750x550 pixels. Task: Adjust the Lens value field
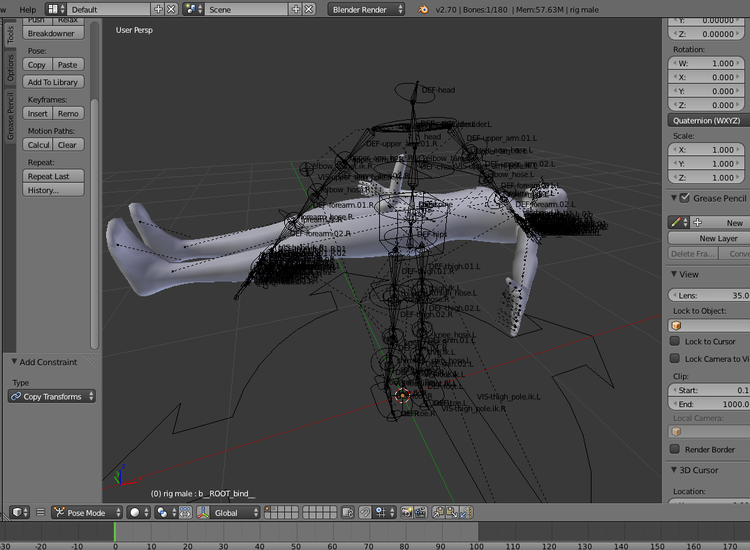pos(708,295)
